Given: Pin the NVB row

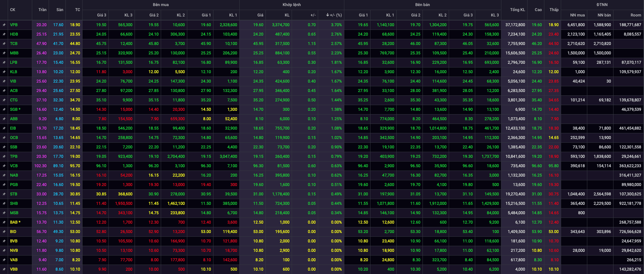Looking at the screenshot, I should [4, 250].
